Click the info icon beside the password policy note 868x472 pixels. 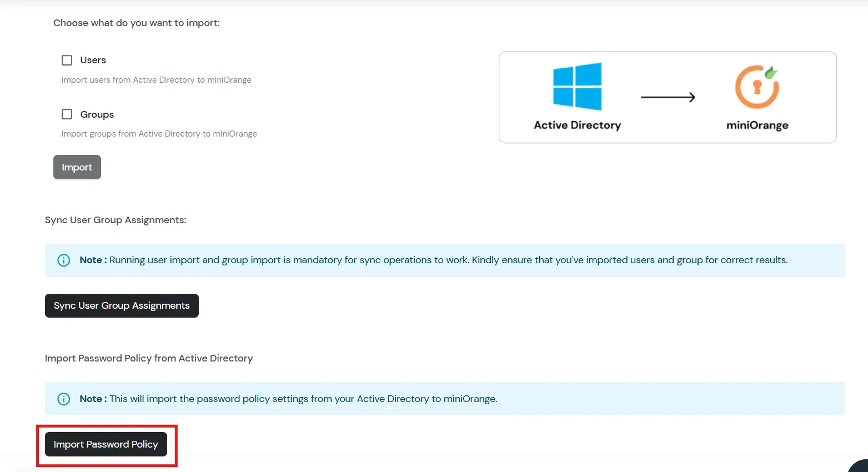pyautogui.click(x=63, y=399)
